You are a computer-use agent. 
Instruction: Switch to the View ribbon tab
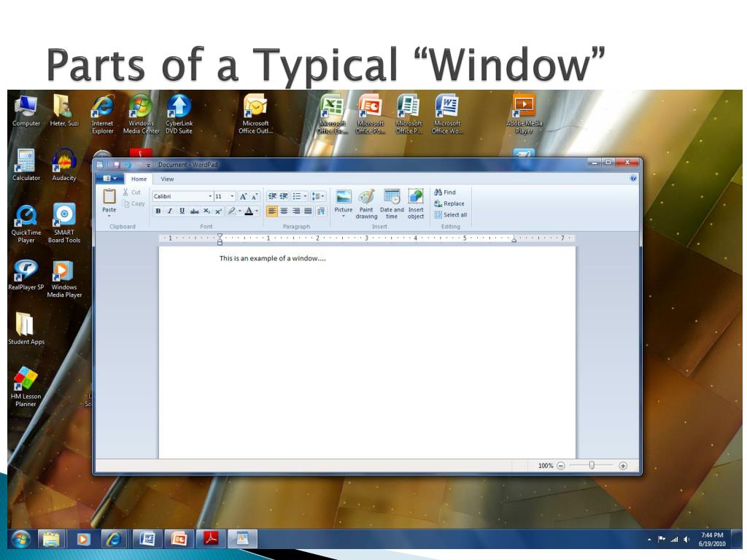pos(167,179)
